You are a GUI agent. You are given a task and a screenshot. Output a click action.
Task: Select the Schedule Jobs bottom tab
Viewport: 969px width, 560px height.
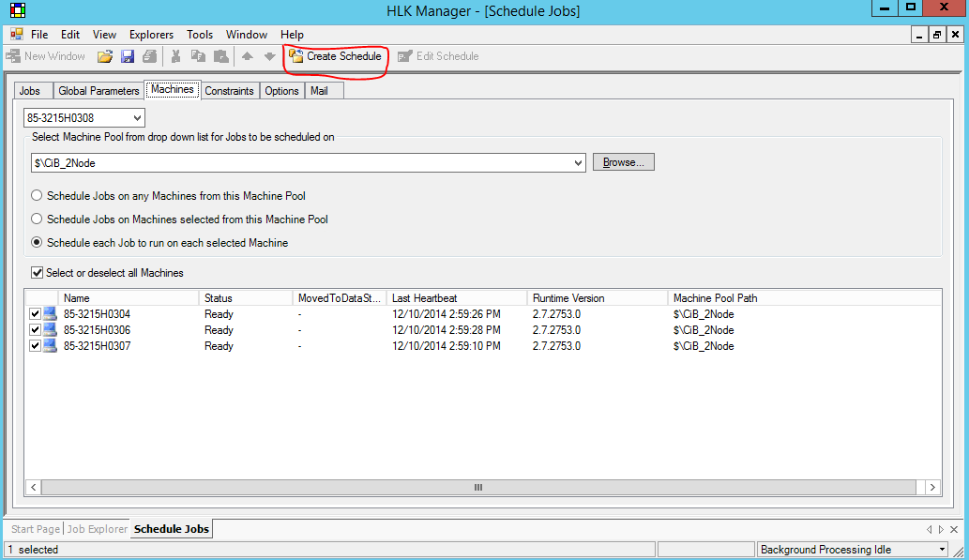[x=171, y=529]
